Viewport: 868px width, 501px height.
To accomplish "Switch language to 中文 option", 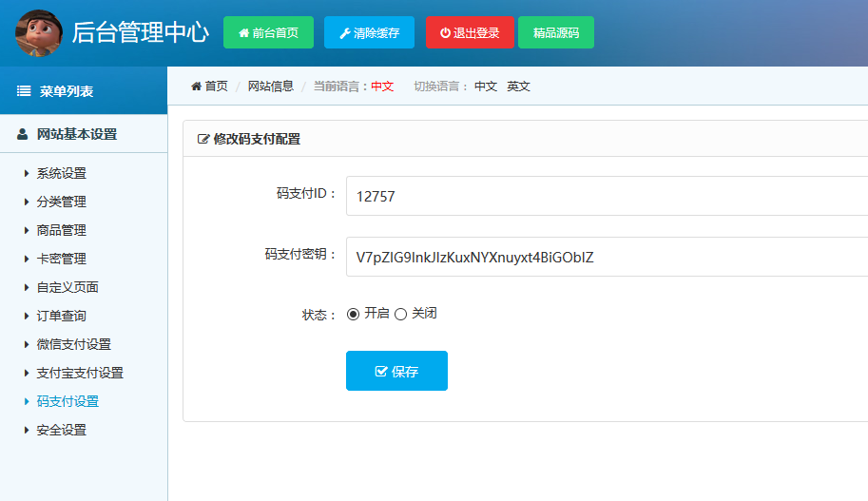I will 485,87.
